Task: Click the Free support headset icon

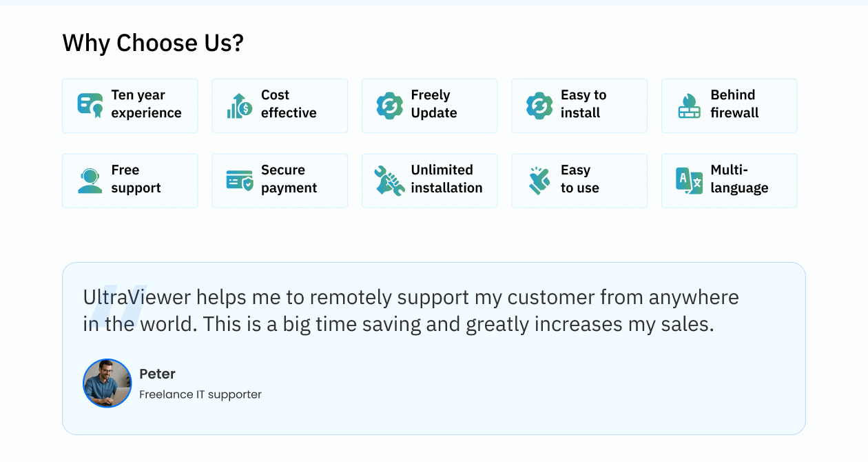Action: [x=90, y=181]
